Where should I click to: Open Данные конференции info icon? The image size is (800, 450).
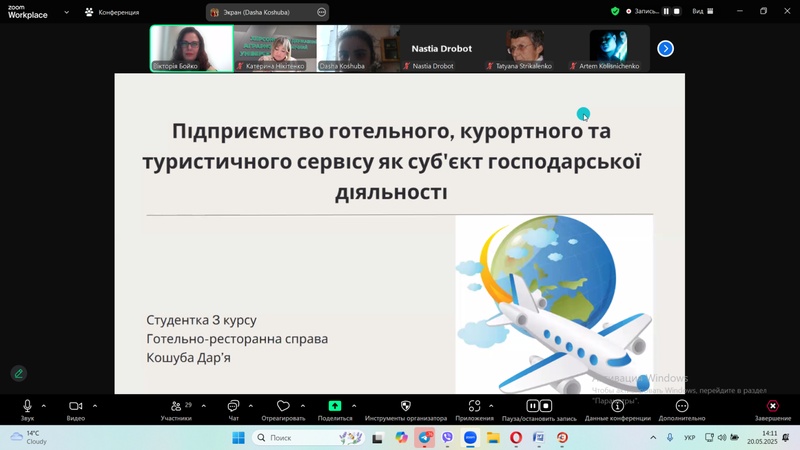[617, 407]
